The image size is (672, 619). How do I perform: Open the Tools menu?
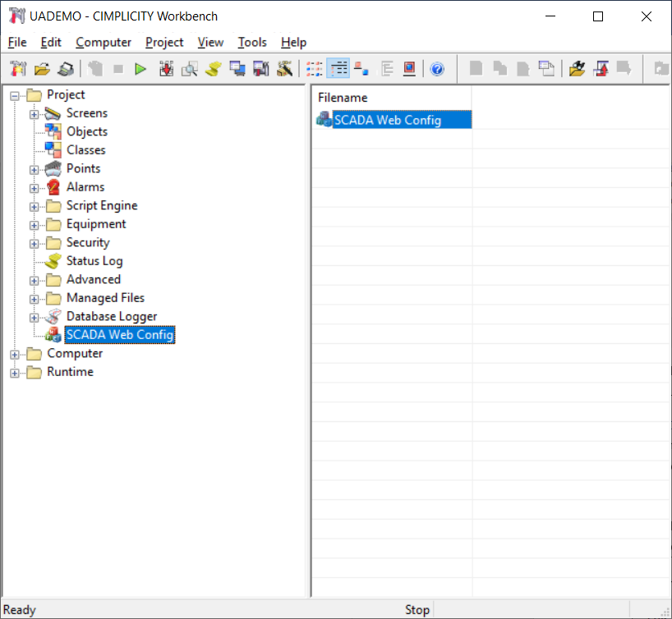(x=252, y=43)
